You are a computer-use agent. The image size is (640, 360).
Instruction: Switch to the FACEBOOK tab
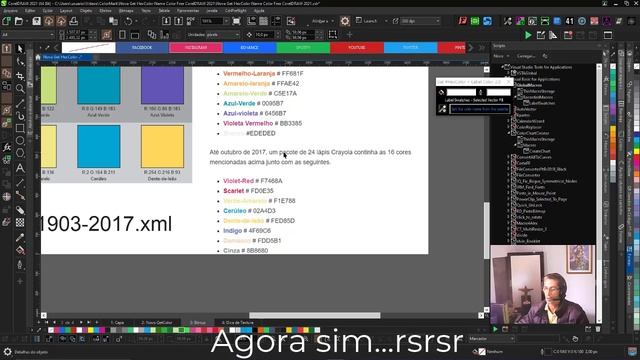(x=142, y=48)
